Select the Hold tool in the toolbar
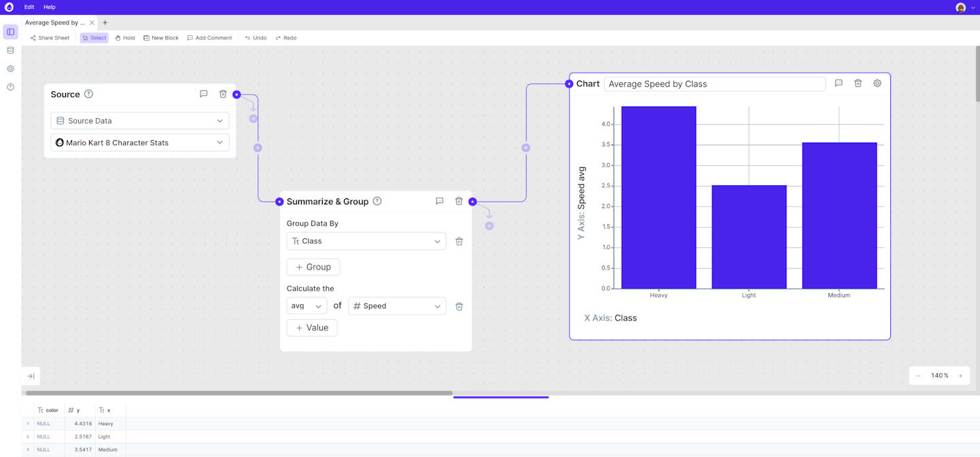The height and width of the screenshot is (457, 980). pyautogui.click(x=124, y=37)
